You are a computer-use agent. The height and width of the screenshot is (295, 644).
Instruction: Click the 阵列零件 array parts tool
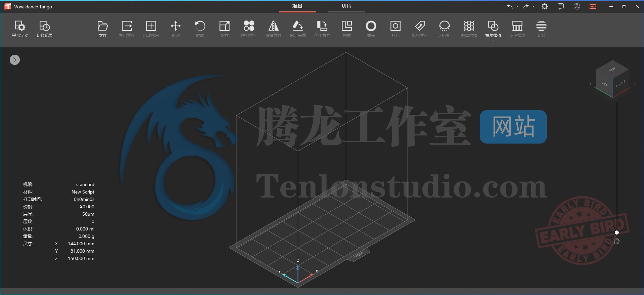pos(249,29)
